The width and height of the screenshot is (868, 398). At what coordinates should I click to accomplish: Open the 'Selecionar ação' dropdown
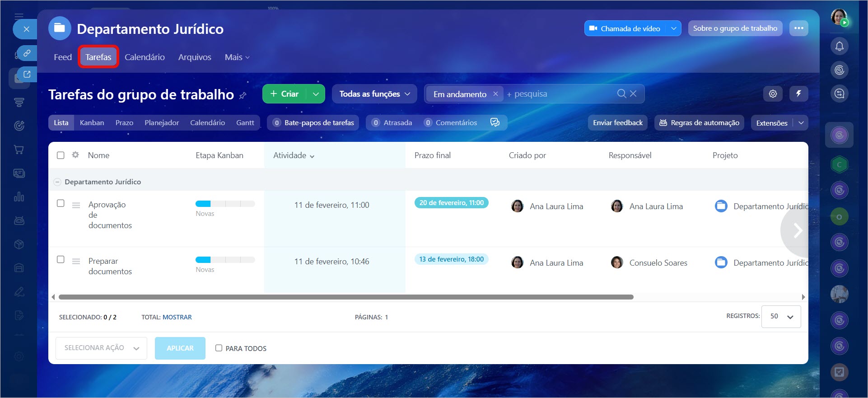101,348
